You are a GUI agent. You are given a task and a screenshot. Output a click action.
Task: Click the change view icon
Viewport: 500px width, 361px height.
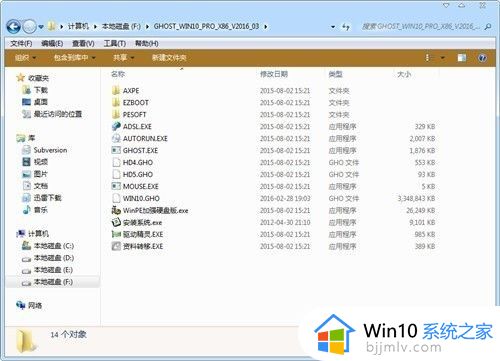(428, 58)
